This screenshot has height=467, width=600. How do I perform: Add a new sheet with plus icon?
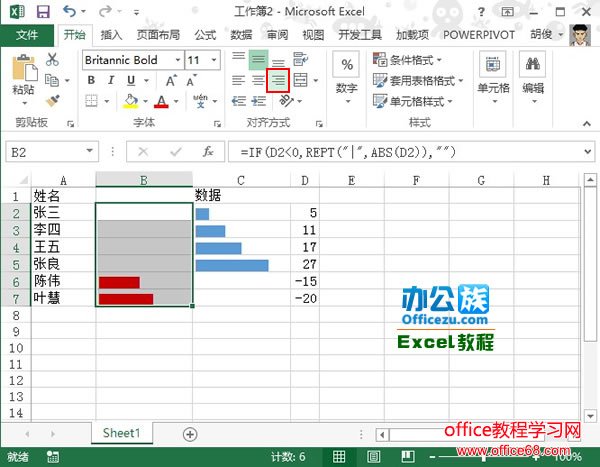coord(190,434)
